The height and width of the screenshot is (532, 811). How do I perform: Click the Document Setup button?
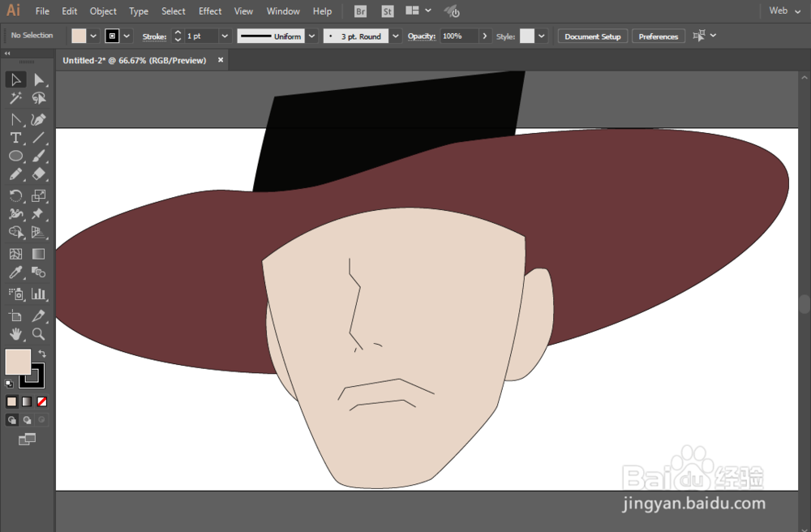(x=592, y=36)
